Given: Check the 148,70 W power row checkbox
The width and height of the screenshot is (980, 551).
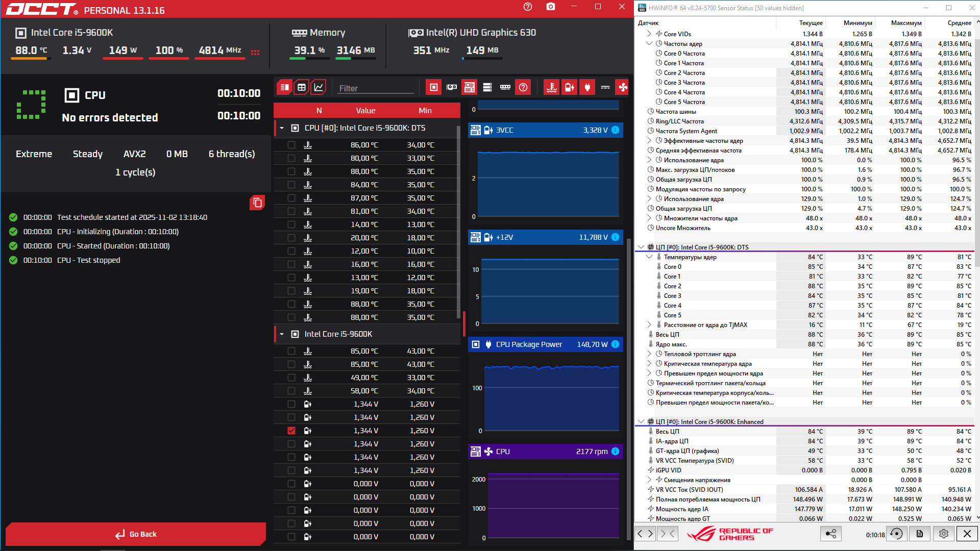Looking at the screenshot, I should coord(475,344).
